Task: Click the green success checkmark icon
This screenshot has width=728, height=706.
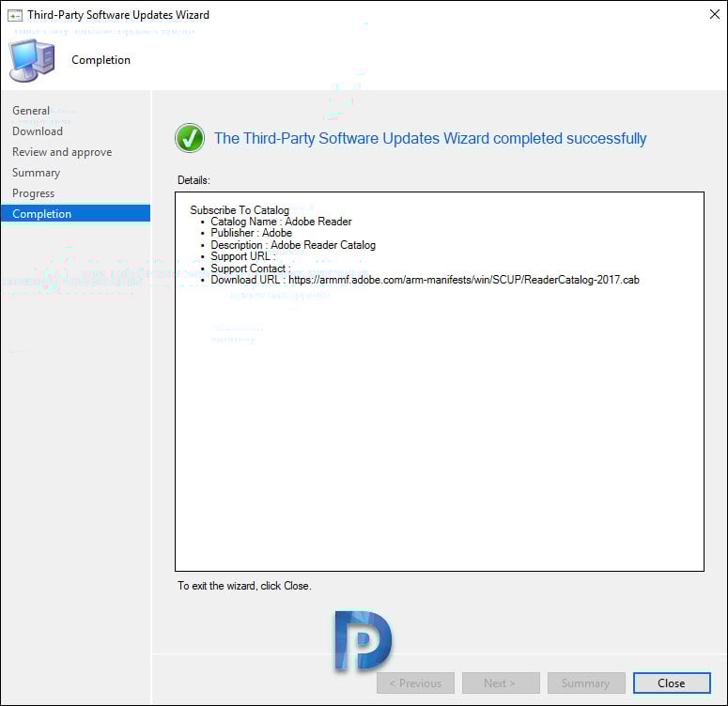Action: pos(190,138)
